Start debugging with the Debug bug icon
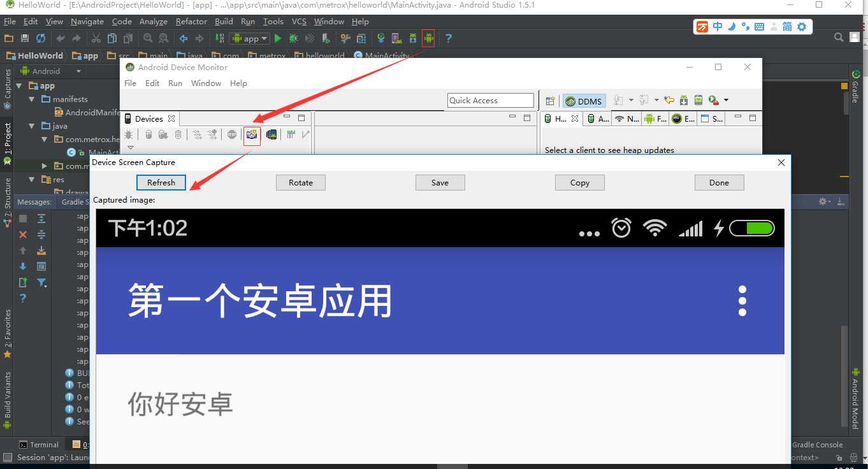 click(293, 38)
